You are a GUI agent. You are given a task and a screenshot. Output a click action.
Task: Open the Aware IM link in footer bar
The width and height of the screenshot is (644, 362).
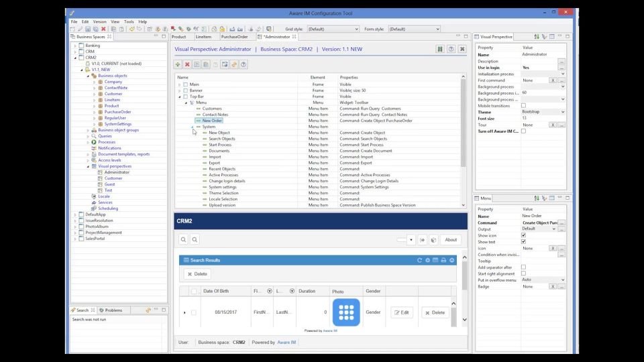point(286,343)
